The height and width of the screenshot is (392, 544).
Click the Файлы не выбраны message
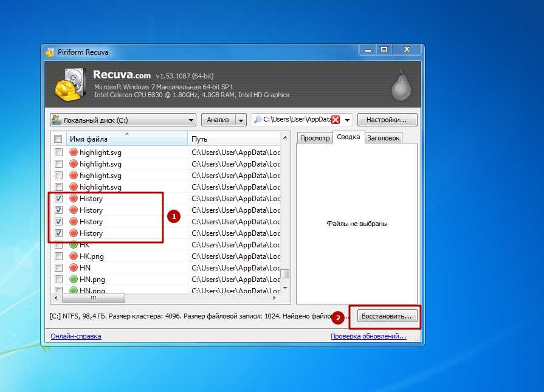point(357,224)
